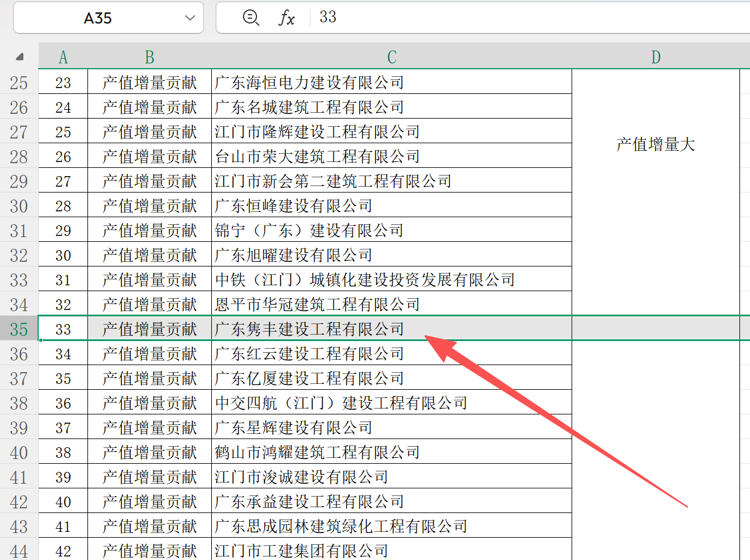Select column C header
This screenshot has height=560, width=750.
(x=391, y=57)
